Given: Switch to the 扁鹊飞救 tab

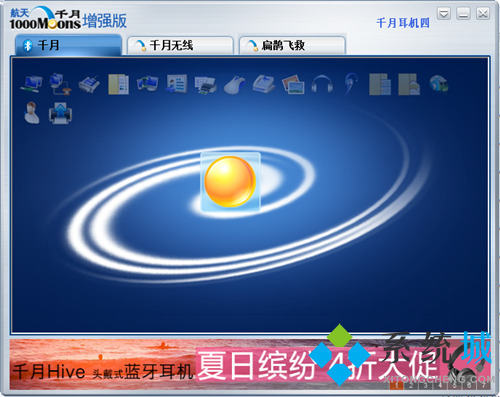Looking at the screenshot, I should (x=292, y=45).
